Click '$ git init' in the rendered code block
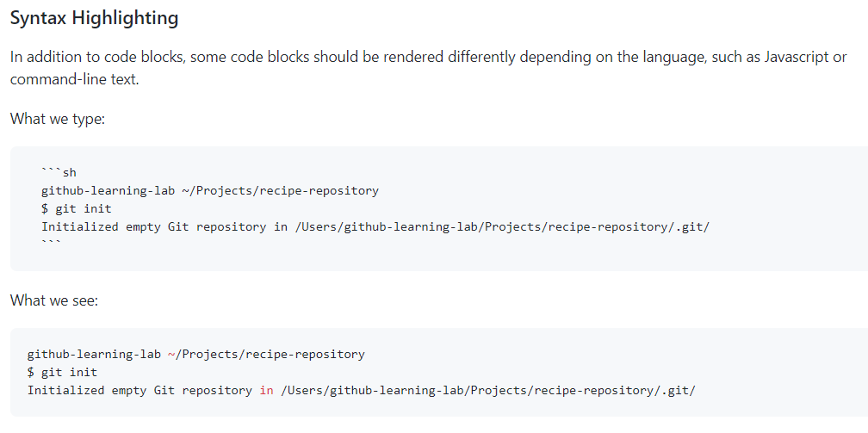This screenshot has height=433, width=868. tap(63, 372)
